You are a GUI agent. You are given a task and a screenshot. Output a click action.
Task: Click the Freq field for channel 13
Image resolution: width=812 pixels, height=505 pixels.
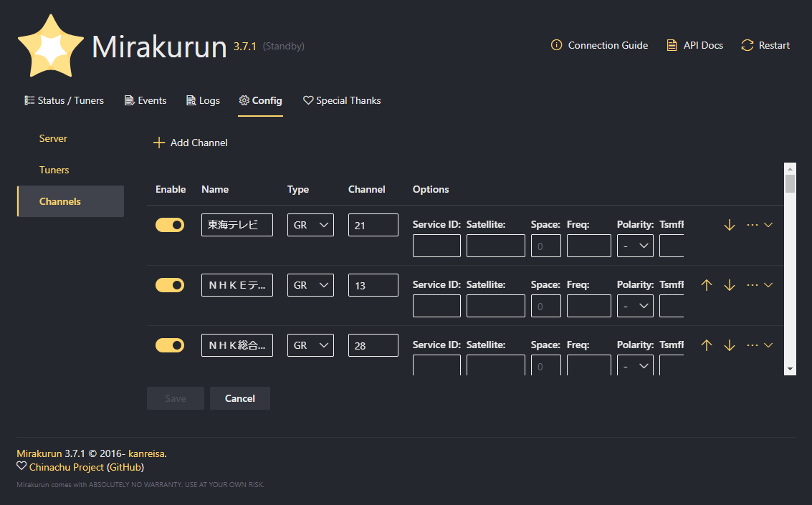(x=589, y=306)
